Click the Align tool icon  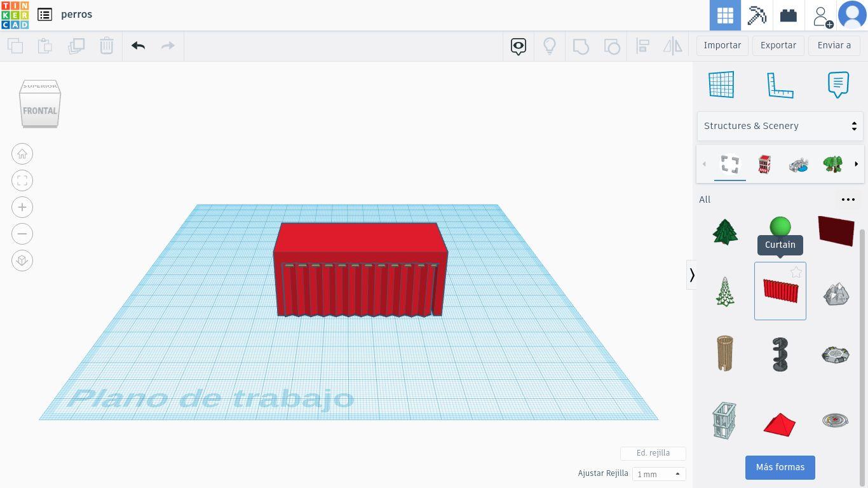point(642,46)
